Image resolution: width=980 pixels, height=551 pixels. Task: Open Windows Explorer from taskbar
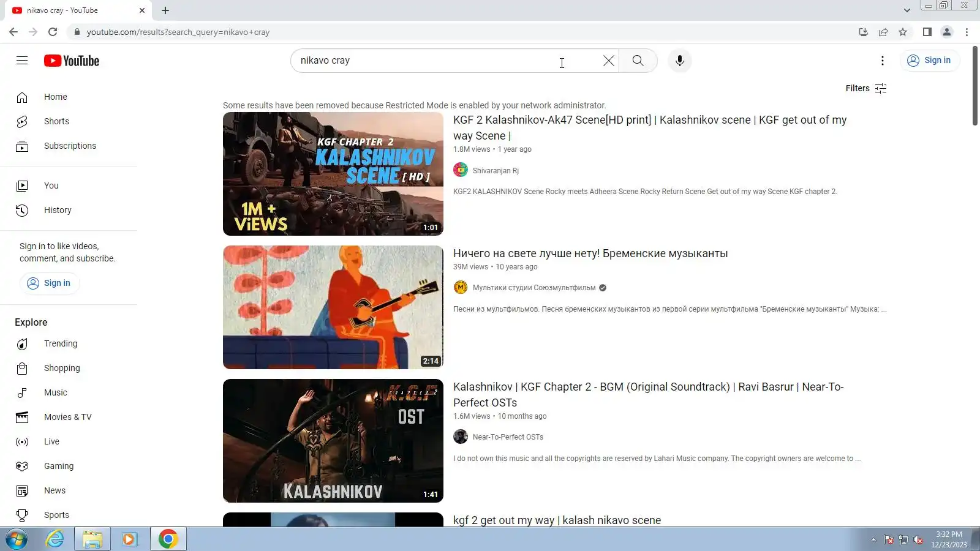pos(92,539)
